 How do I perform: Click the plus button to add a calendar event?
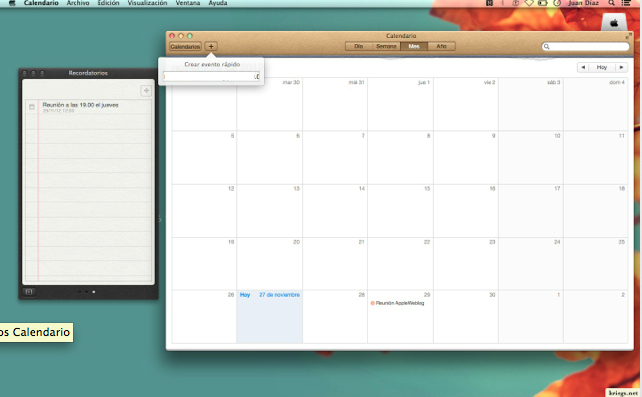[x=211, y=46]
